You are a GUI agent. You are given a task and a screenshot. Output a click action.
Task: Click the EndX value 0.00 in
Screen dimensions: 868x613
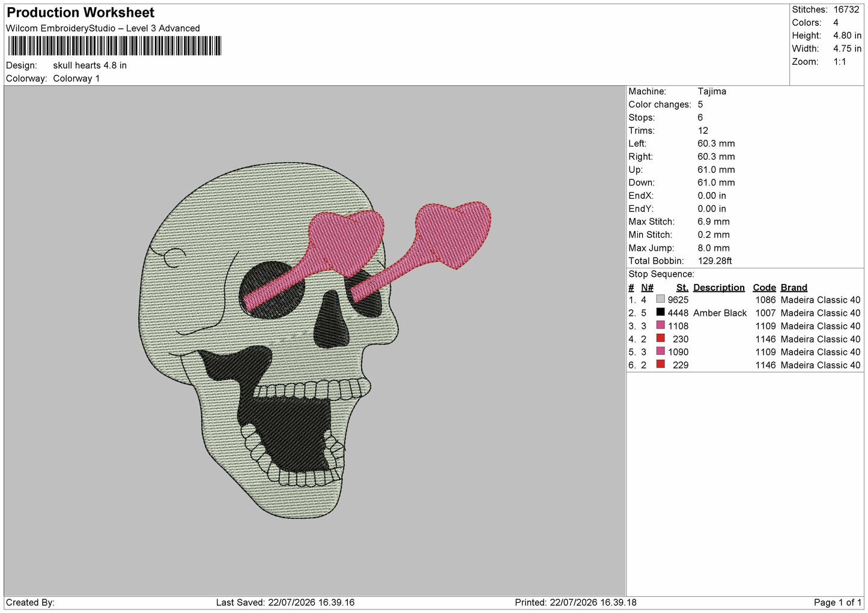coord(712,196)
